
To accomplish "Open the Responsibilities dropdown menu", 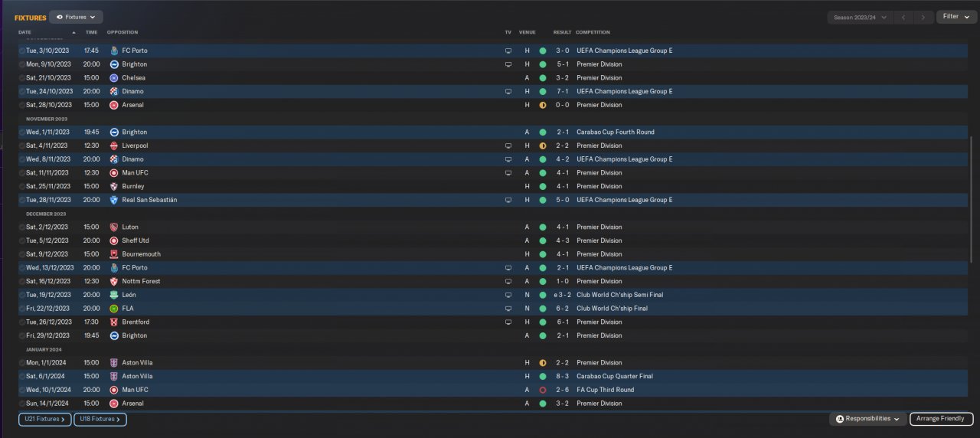I will click(867, 419).
